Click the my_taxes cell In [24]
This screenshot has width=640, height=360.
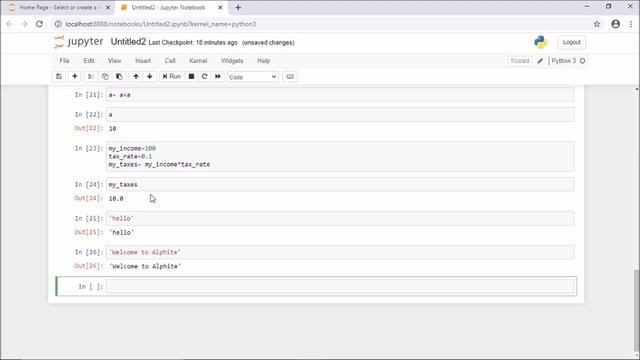[340, 184]
